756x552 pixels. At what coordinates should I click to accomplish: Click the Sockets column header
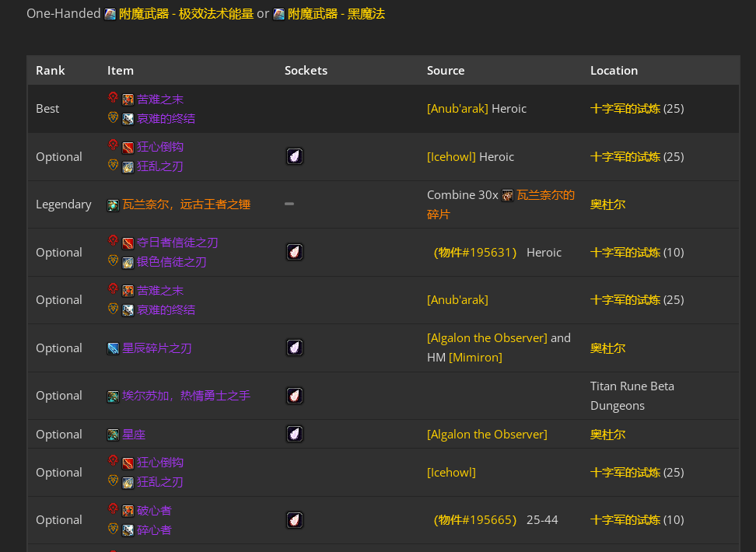(306, 71)
